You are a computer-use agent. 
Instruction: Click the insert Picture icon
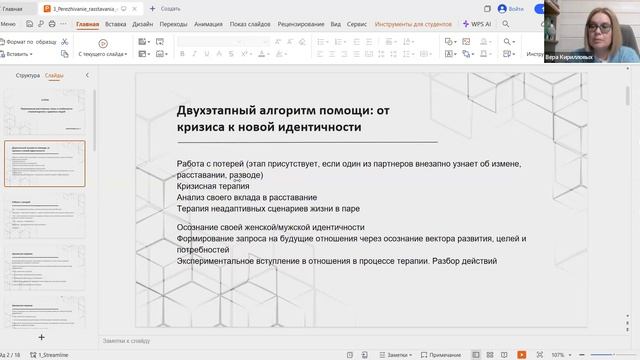[466, 42]
